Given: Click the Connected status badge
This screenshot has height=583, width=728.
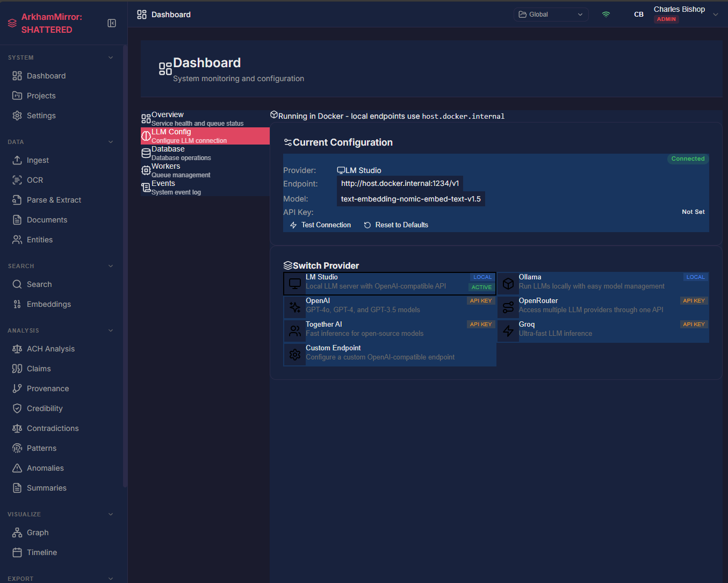Looking at the screenshot, I should 688,159.
